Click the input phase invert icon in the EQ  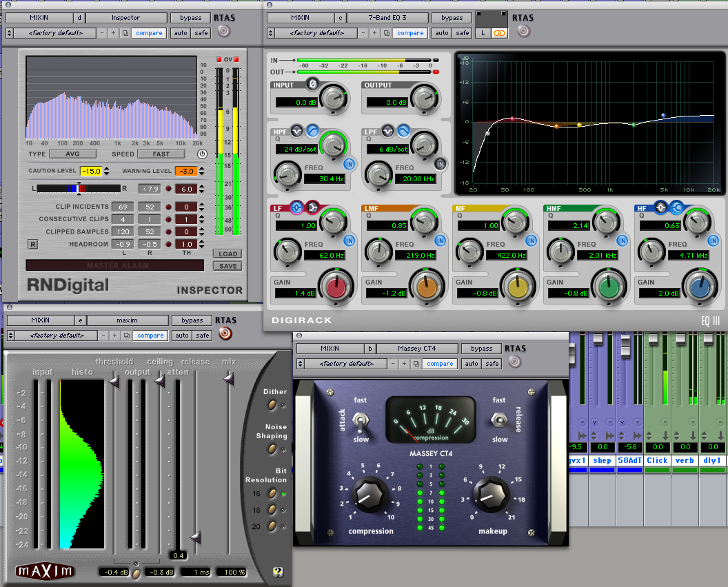click(312, 84)
